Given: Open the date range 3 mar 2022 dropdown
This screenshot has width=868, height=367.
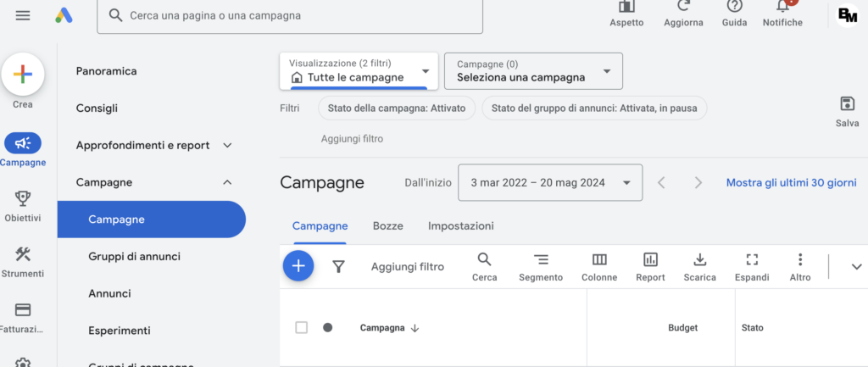Looking at the screenshot, I should coord(549,182).
